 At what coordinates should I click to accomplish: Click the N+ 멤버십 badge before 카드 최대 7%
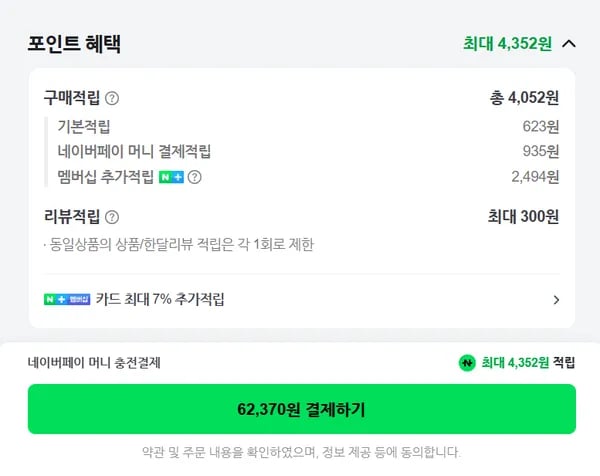click(x=67, y=299)
